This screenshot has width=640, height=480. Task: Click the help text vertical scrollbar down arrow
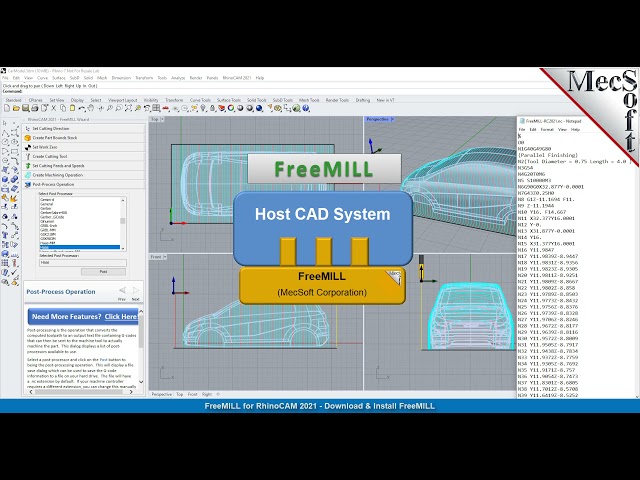[x=141, y=382]
